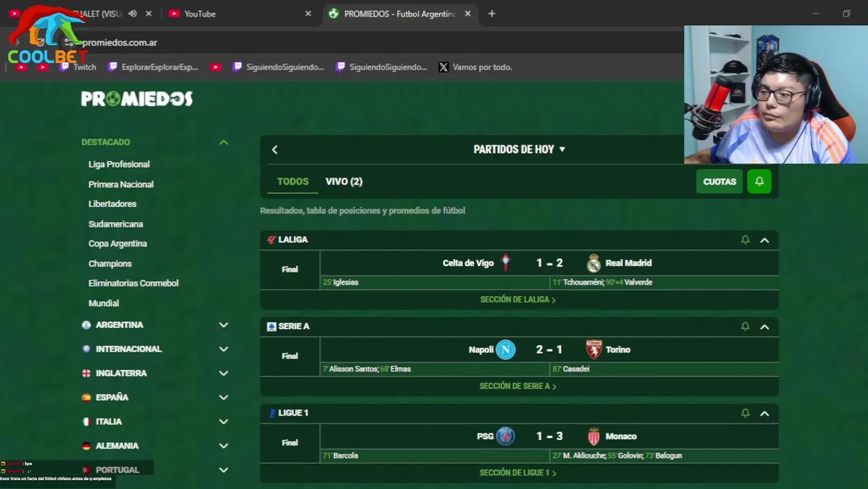Click the Italy flag icon
The width and height of the screenshot is (868, 489).
86,421
